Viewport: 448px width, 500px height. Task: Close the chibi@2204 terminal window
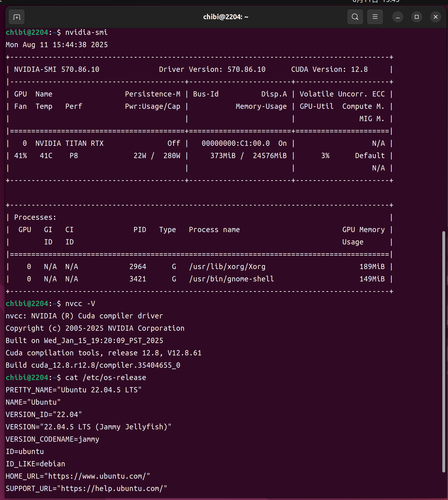[x=435, y=17]
